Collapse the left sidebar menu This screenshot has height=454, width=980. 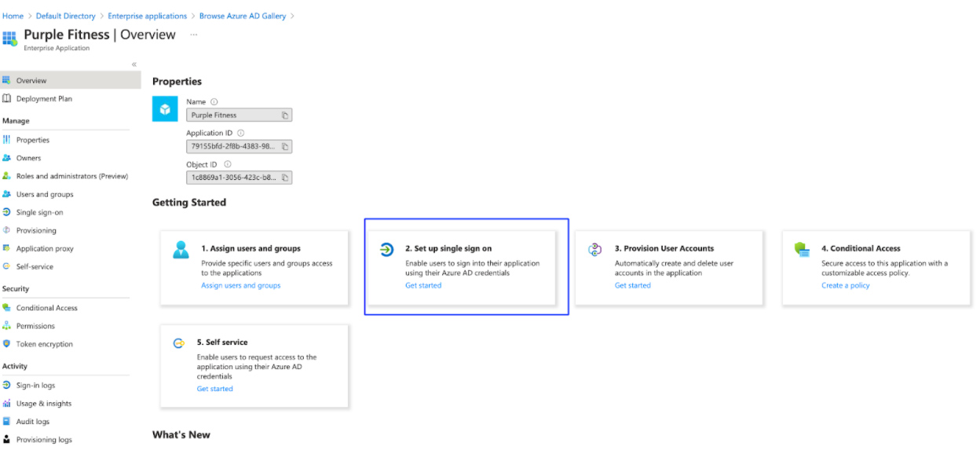(x=134, y=64)
